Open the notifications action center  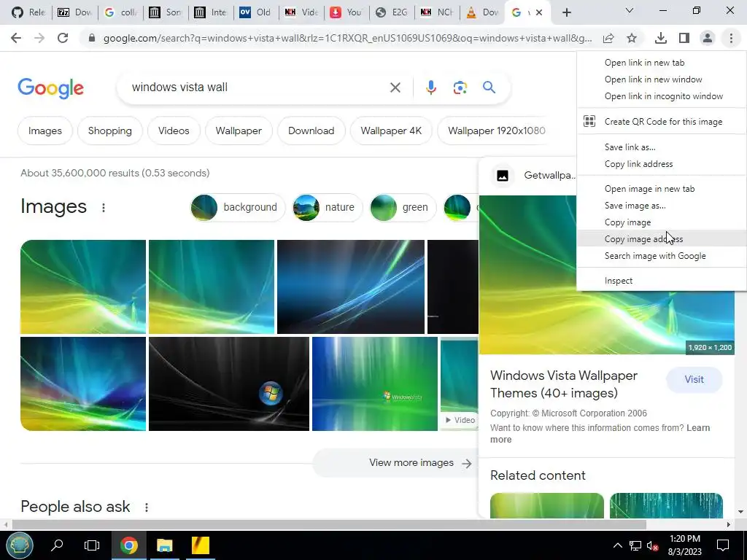click(723, 545)
